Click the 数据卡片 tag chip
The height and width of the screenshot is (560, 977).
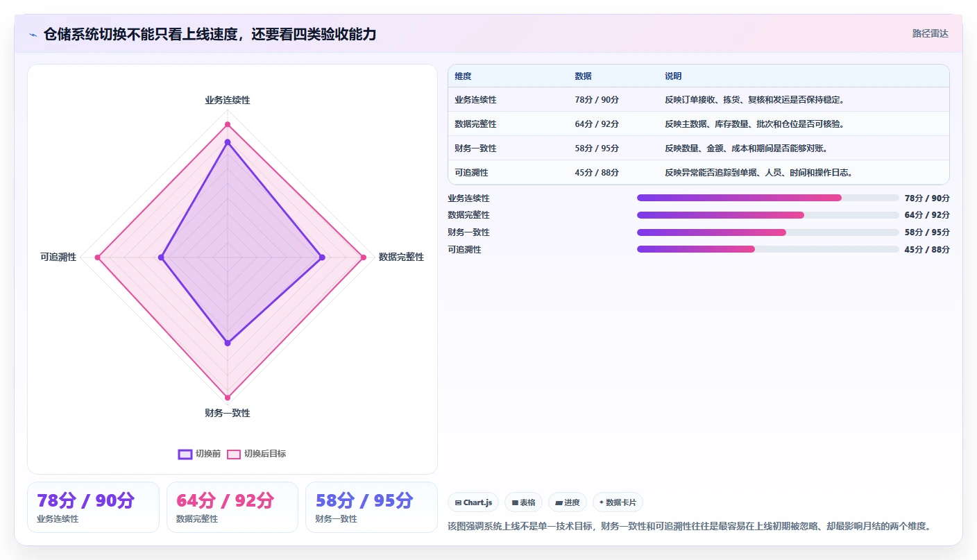click(618, 502)
